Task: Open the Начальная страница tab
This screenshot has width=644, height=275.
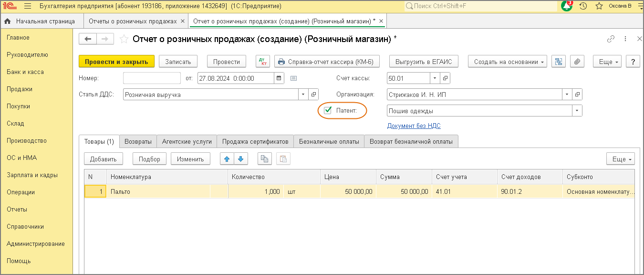Action: 41,21
